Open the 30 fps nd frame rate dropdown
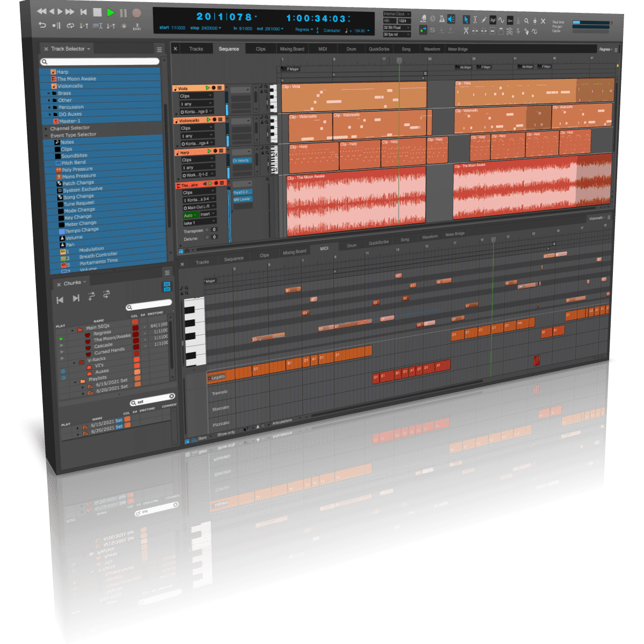This screenshot has width=644, height=644. [x=397, y=34]
